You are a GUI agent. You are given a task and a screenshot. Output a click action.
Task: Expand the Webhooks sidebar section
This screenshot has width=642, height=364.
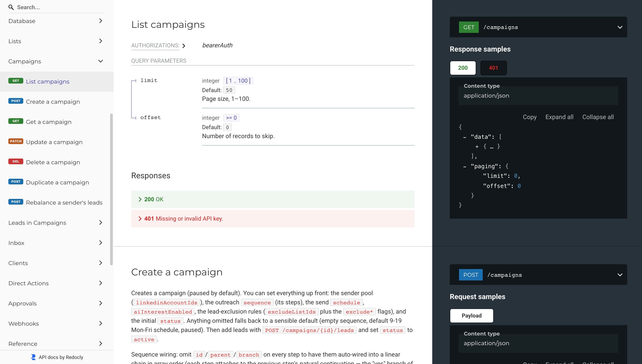click(x=57, y=323)
